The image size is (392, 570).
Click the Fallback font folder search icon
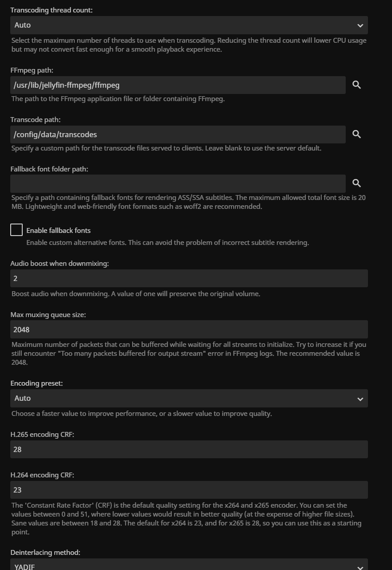pos(356,183)
